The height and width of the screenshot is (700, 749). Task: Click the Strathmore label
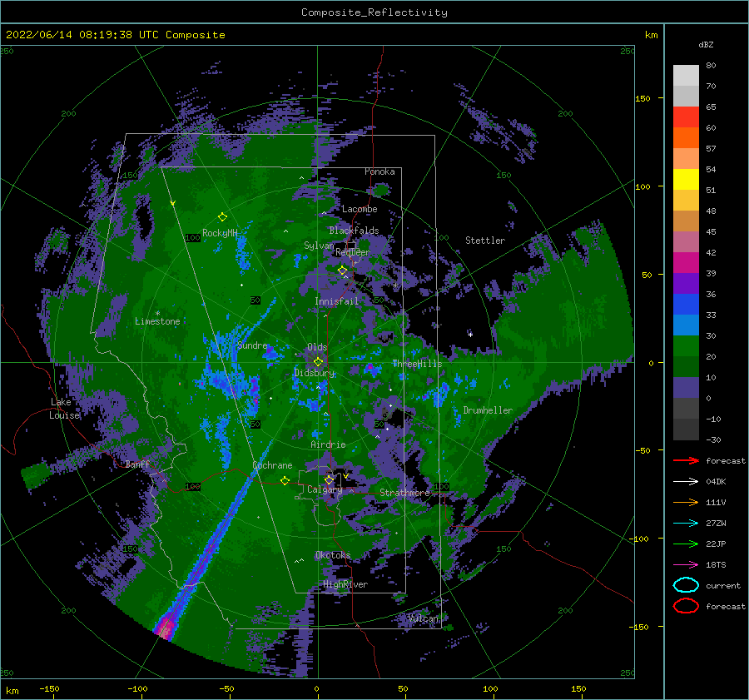[404, 493]
